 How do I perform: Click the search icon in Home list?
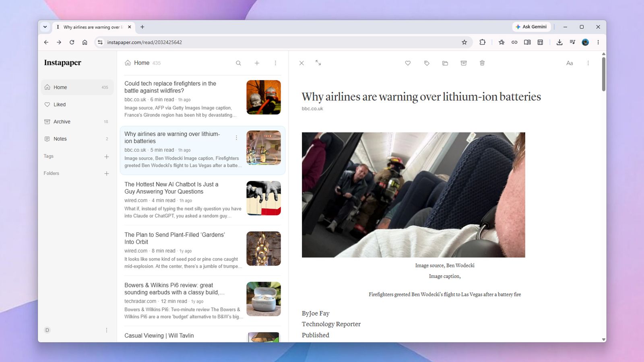[238, 63]
